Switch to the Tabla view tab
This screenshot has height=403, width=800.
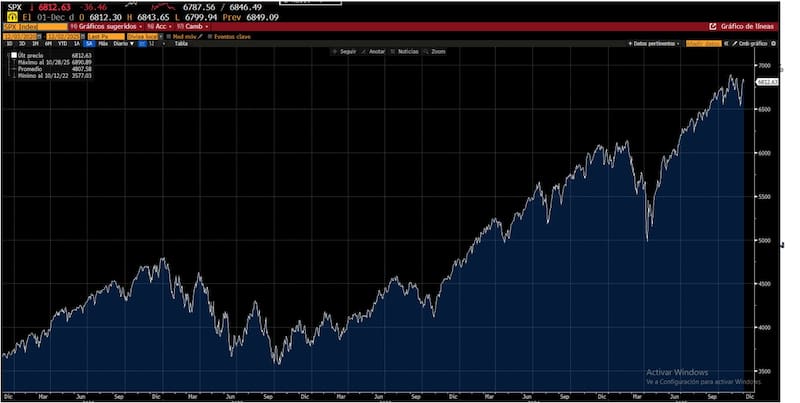181,44
